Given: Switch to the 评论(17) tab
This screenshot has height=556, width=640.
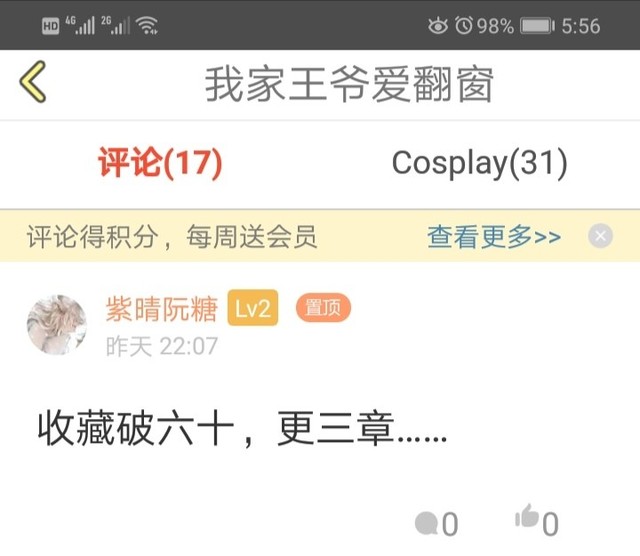Looking at the screenshot, I should click(160, 163).
